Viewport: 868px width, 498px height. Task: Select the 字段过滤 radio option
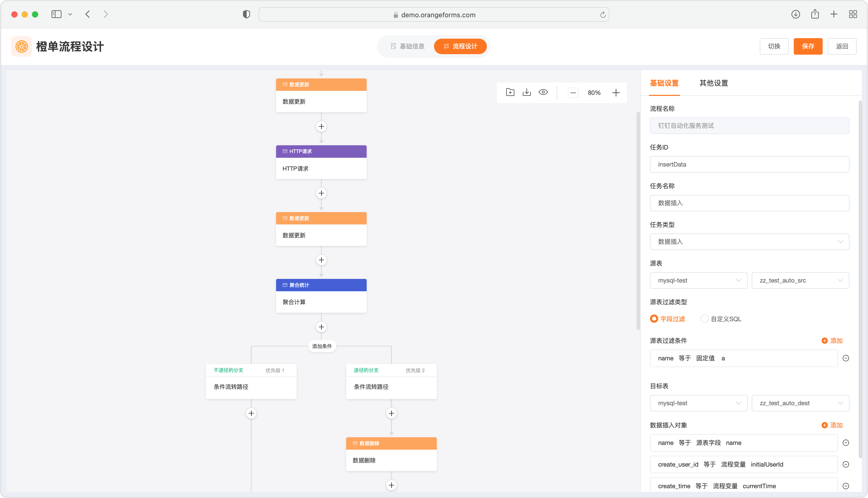tap(654, 319)
